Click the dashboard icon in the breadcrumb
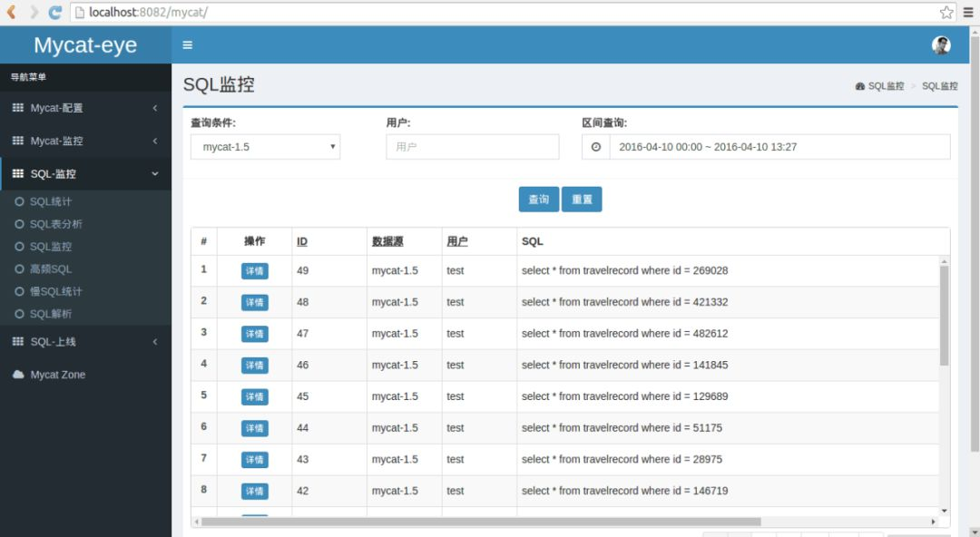The width and height of the screenshot is (980, 537). click(860, 86)
